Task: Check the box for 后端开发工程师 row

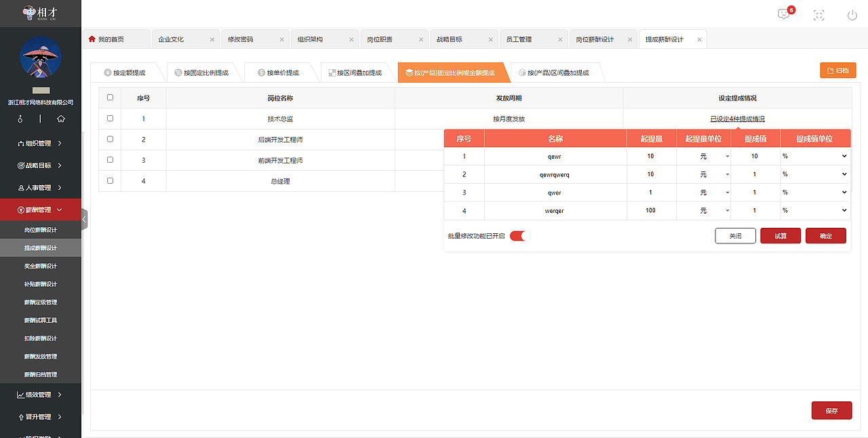Action: click(110, 139)
